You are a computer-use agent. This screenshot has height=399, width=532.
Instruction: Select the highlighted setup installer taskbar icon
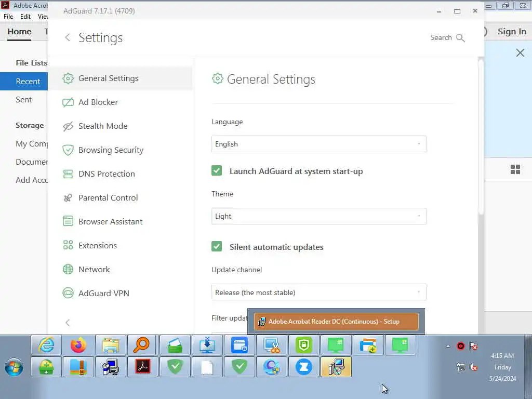336,367
